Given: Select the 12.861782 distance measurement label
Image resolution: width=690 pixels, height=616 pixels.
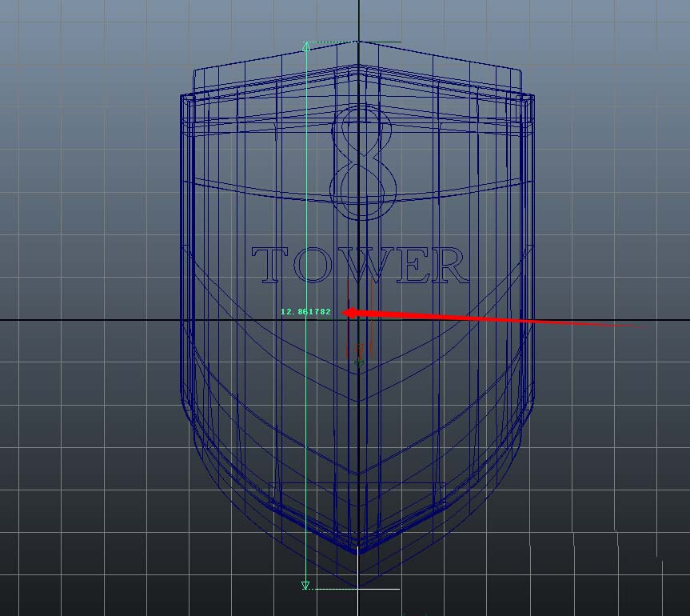Looking at the screenshot, I should tap(305, 312).
